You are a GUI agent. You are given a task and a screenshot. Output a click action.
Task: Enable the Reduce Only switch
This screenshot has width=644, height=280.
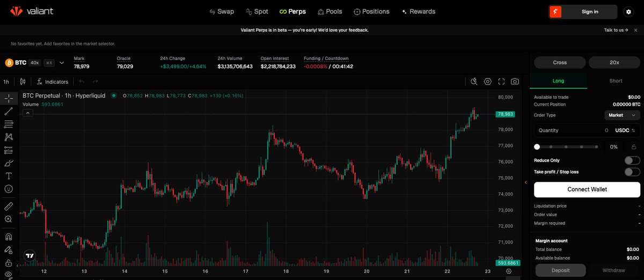632,160
